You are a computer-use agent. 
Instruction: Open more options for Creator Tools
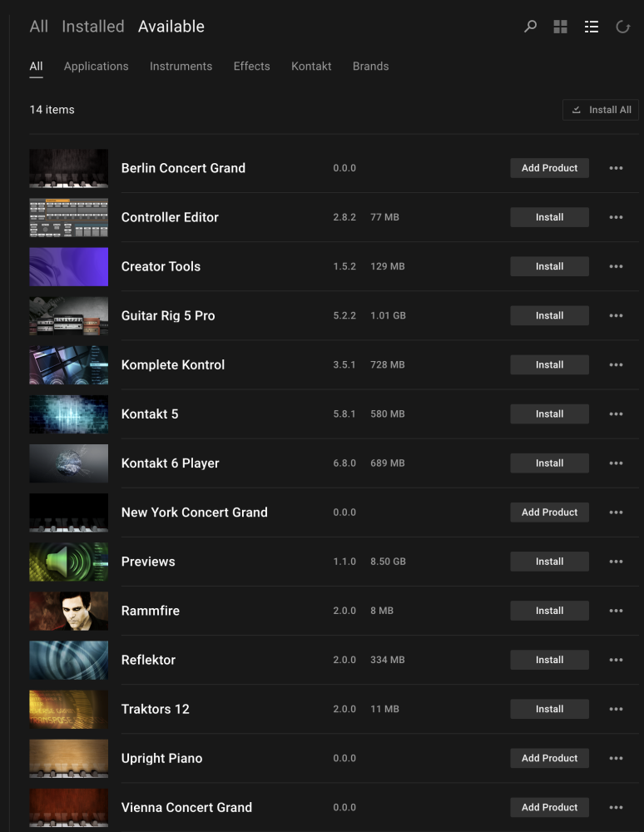[616, 266]
